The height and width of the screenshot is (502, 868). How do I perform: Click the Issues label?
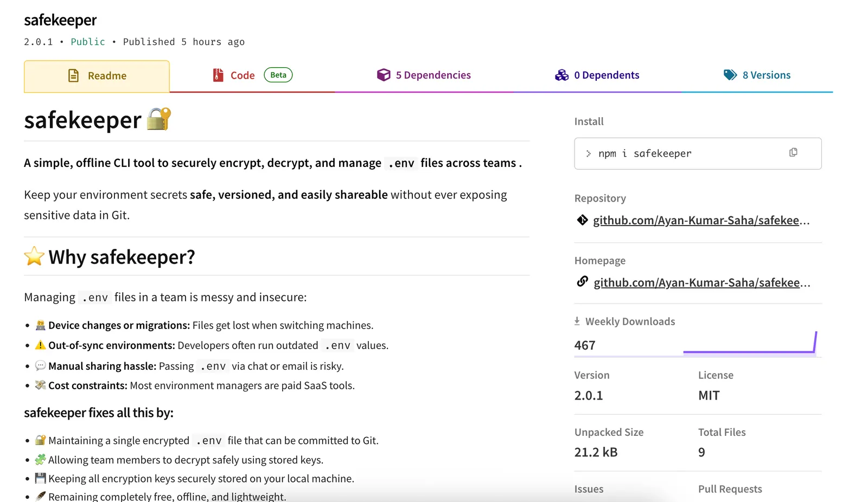click(589, 489)
